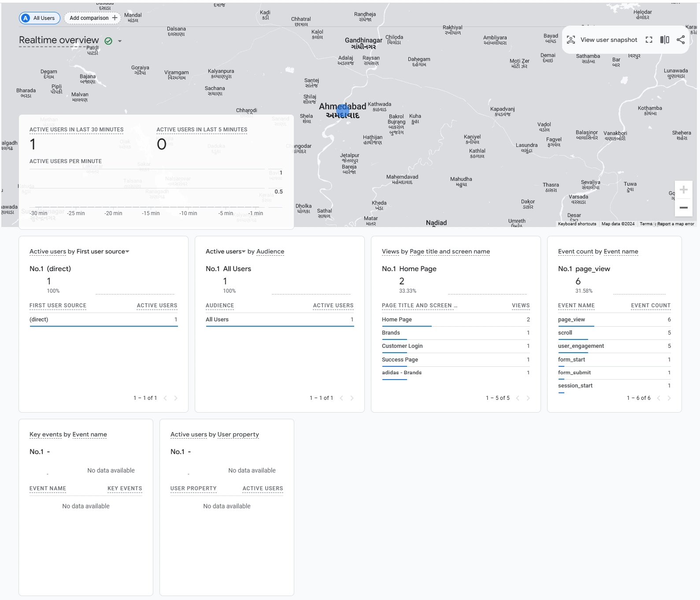
Task: Open the comparison columns icon
Action: pyautogui.click(x=665, y=40)
